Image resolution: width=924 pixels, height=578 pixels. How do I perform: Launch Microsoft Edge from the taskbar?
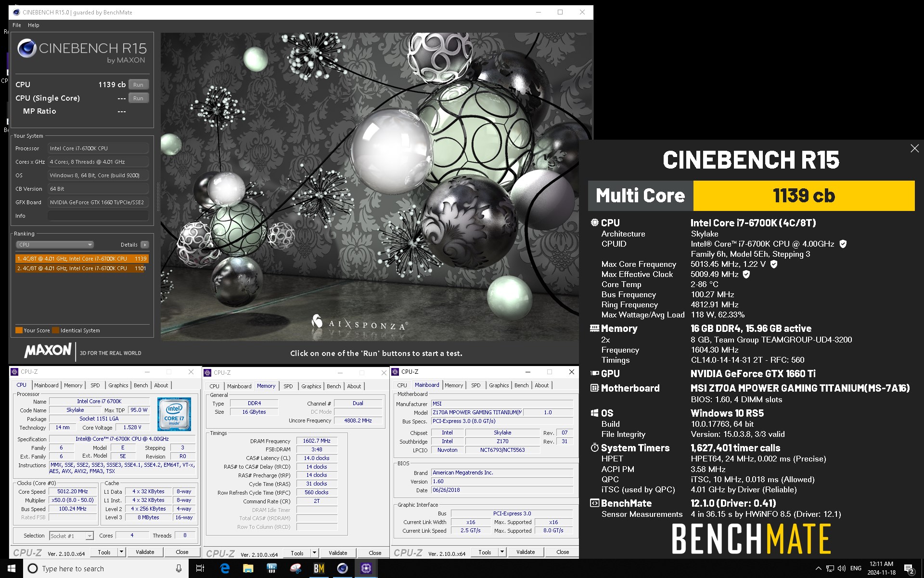225,568
